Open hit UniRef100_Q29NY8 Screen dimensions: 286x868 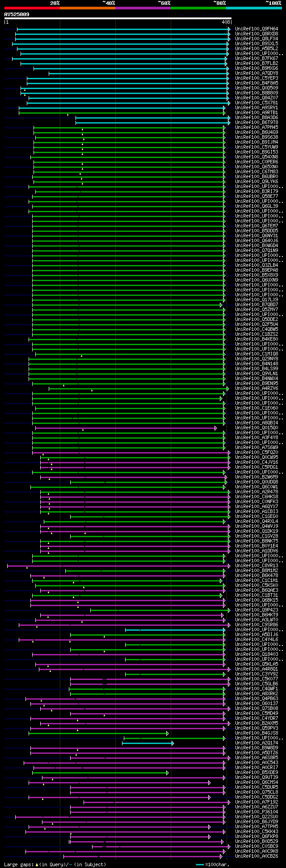tap(257, 359)
